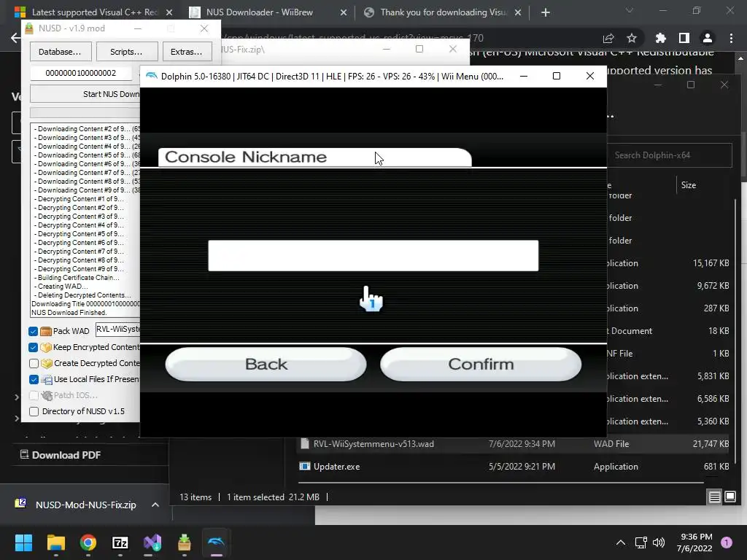Toggle the Pack WAD checkbox
Viewport: 747px width, 560px height.
pos(34,331)
